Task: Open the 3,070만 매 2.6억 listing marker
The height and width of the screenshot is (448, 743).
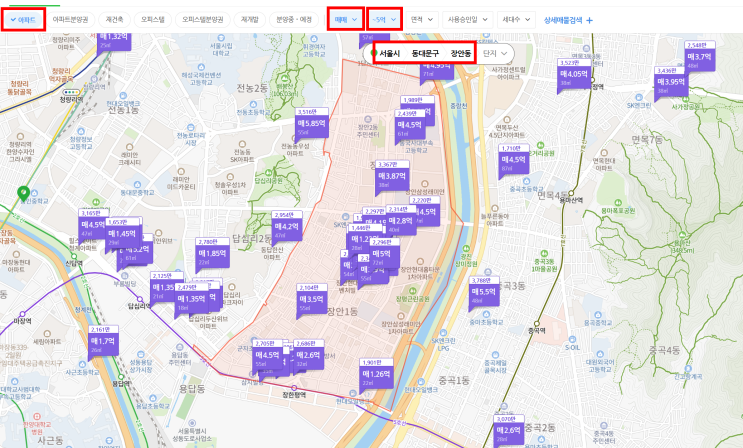Action: pos(509,430)
